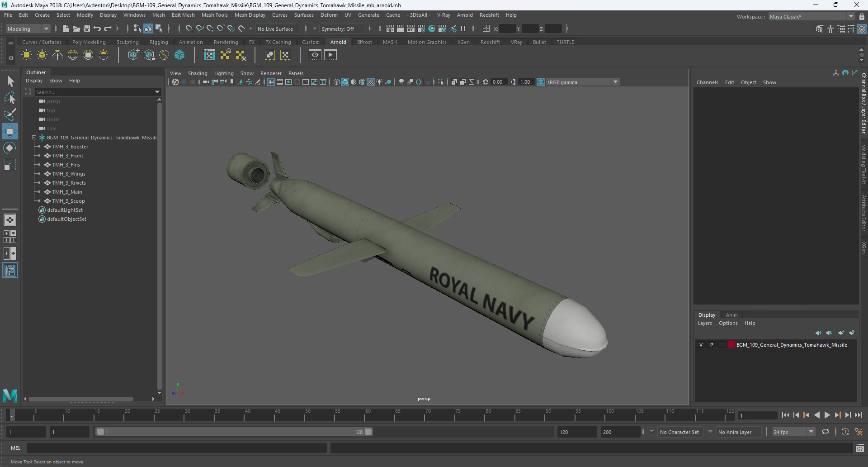
Task: Open the Arnold menu
Action: (x=465, y=15)
